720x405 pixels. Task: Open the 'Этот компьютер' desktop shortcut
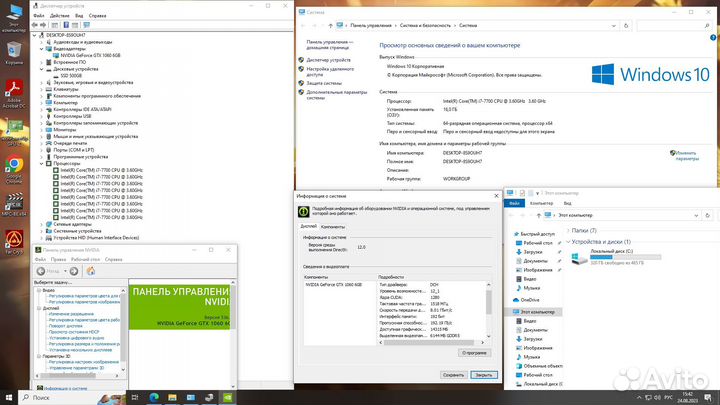click(x=14, y=17)
